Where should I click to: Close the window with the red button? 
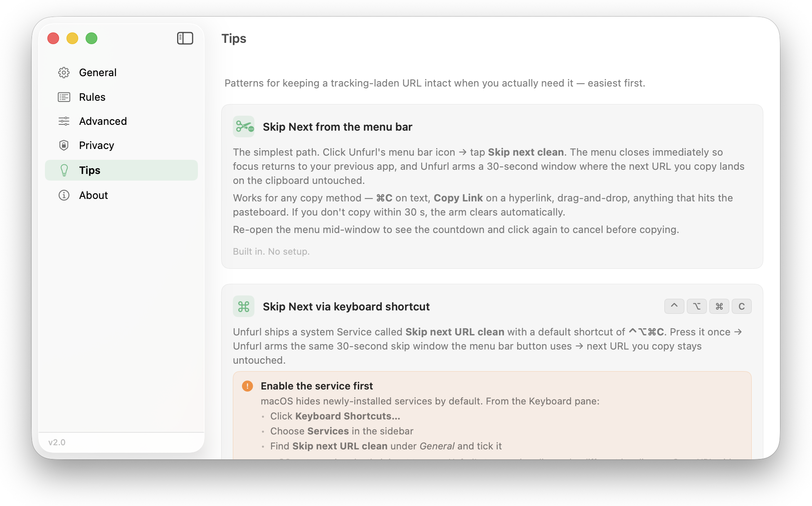[53, 38]
